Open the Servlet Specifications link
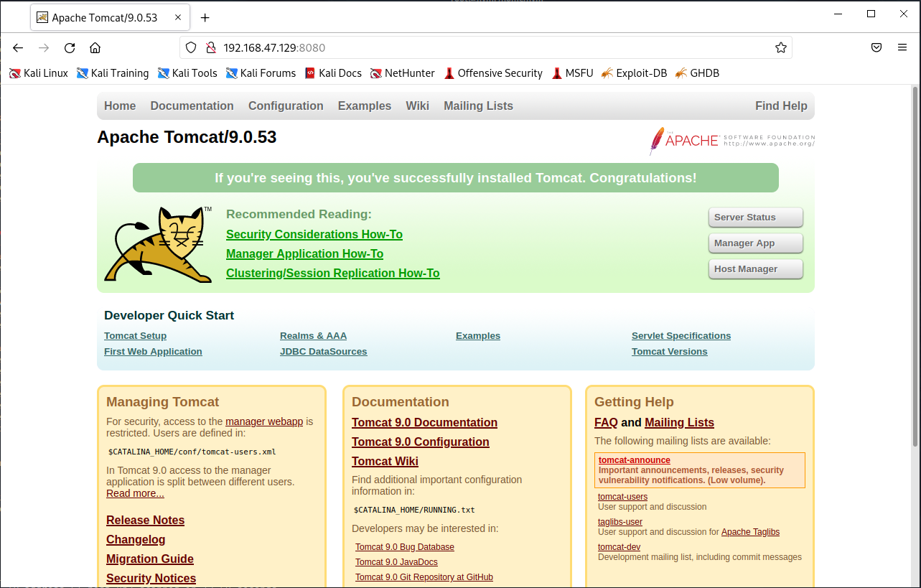The image size is (921, 588). (x=681, y=336)
